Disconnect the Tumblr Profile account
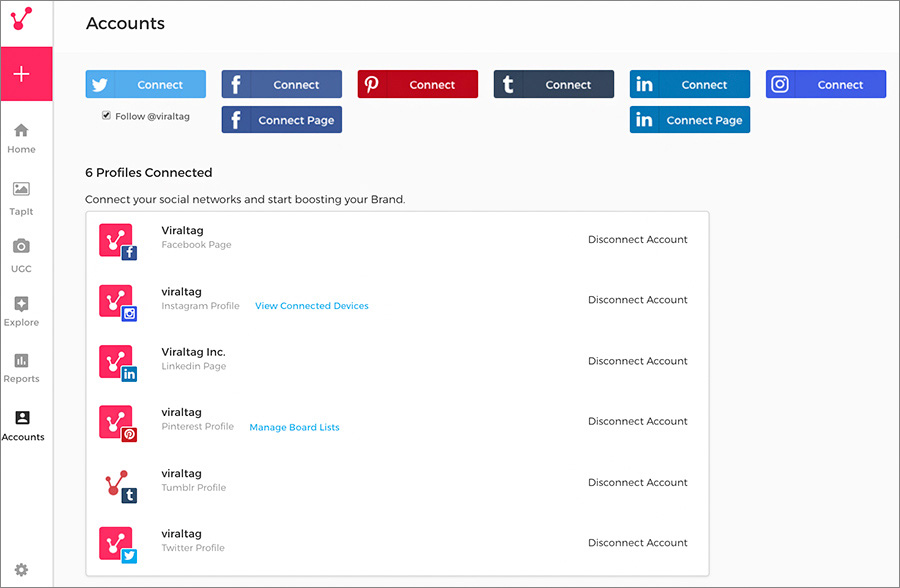 coord(638,483)
